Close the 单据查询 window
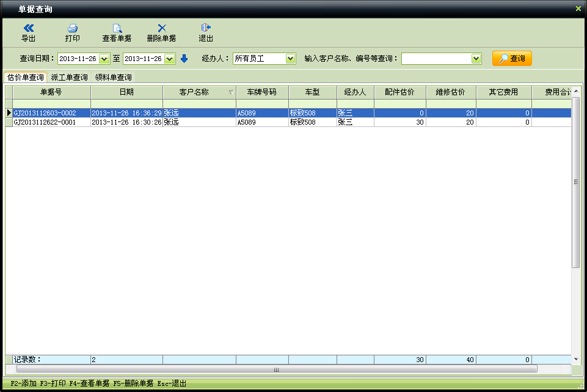The image size is (587, 392). coord(578,9)
